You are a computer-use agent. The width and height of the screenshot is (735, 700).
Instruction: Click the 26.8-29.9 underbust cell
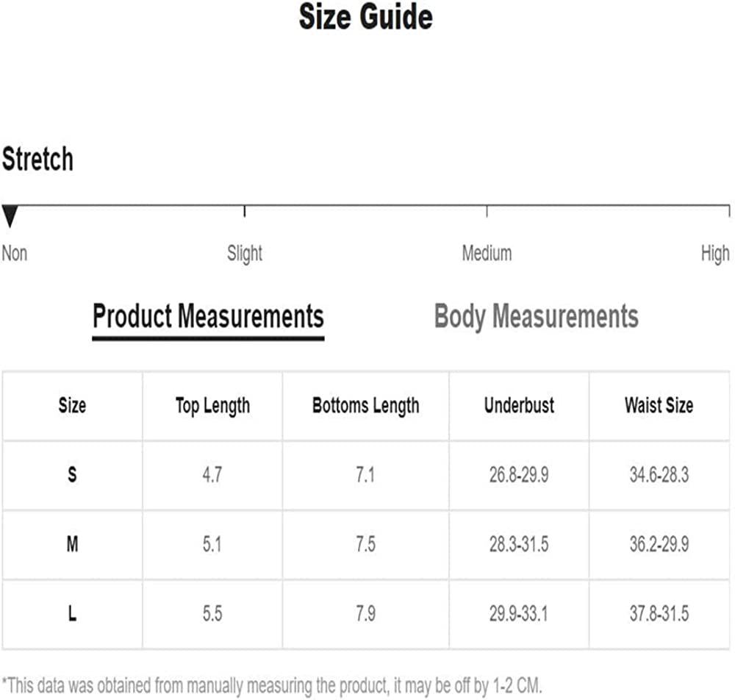[519, 475]
